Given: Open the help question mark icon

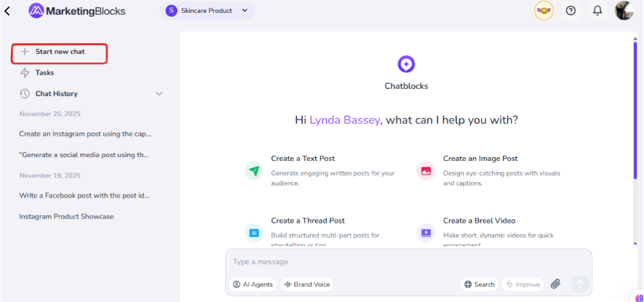Looking at the screenshot, I should [571, 10].
